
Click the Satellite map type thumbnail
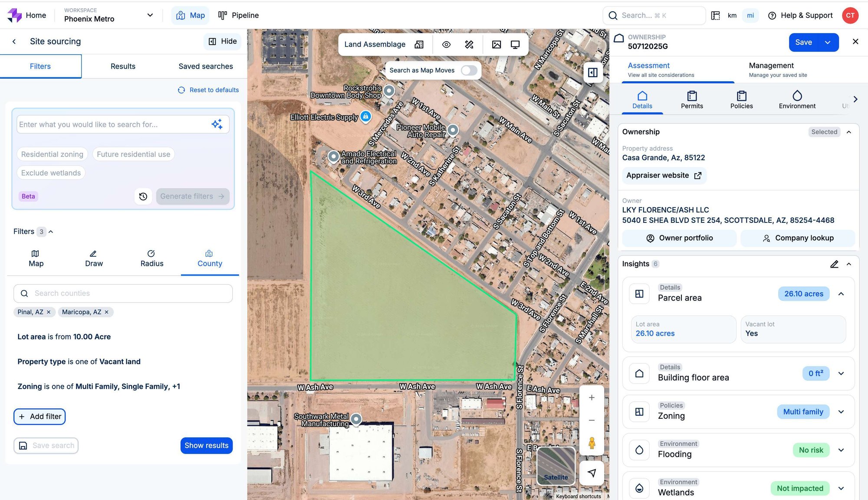556,466
